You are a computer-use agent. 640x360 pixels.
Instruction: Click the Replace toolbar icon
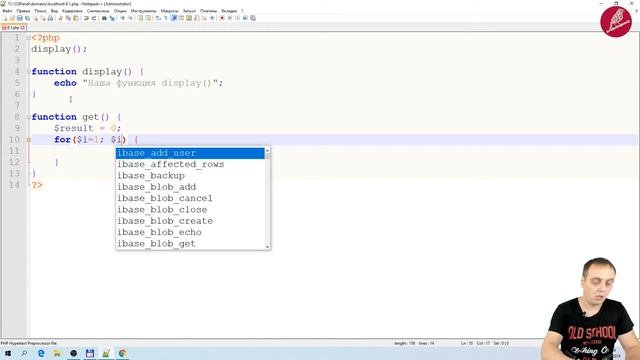[x=112, y=18]
